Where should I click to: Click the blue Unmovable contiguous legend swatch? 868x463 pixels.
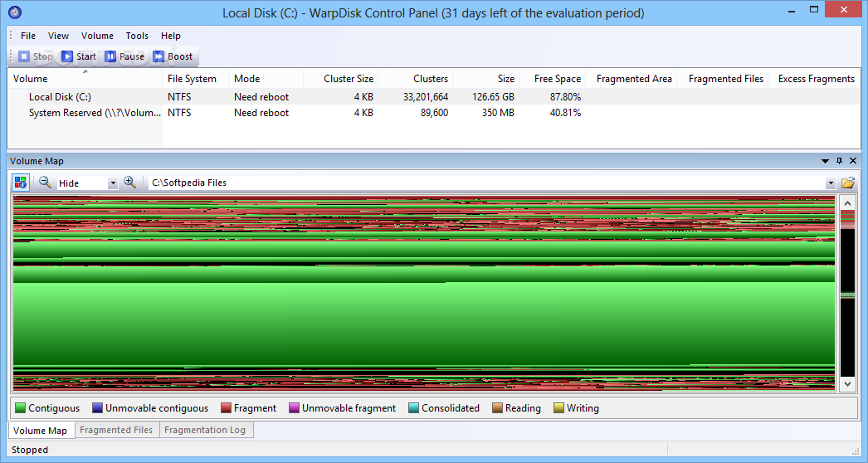tap(97, 408)
